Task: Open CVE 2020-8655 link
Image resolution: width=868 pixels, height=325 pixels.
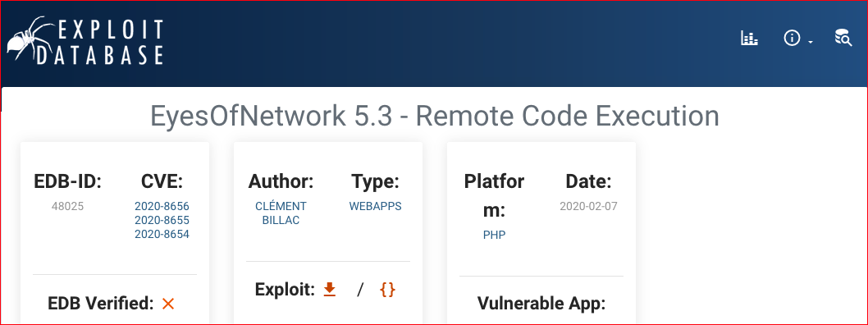Action: click(162, 220)
